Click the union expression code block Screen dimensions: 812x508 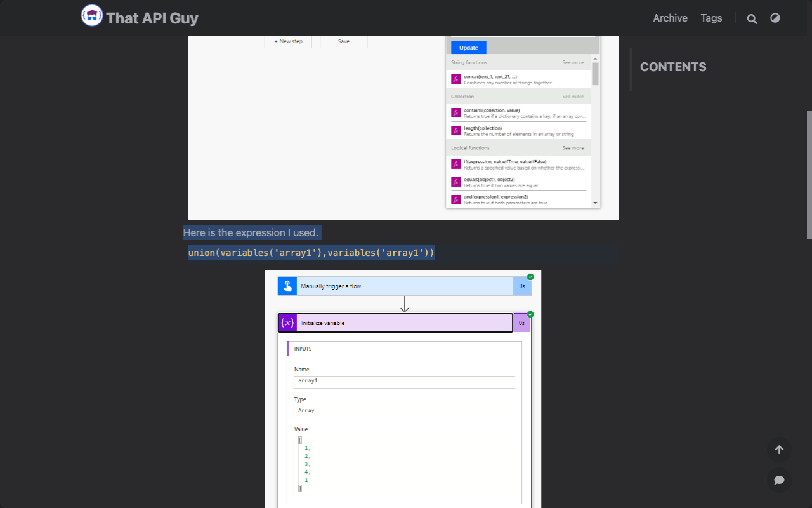[x=311, y=253]
